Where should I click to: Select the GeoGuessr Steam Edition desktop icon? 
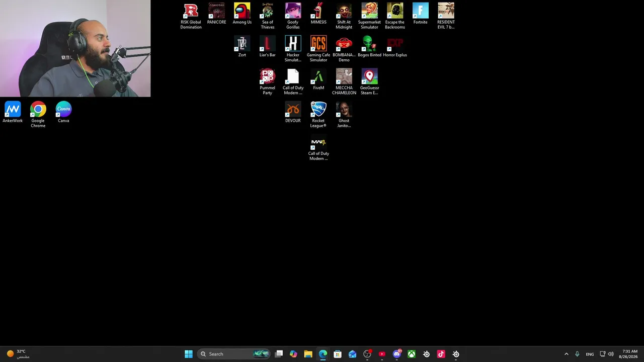369,82
